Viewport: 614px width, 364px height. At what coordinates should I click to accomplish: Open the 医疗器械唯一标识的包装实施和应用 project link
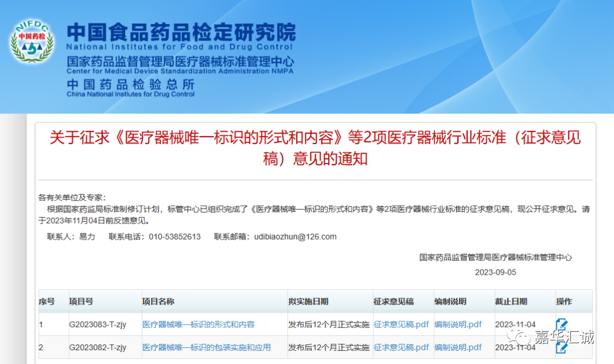pos(206,347)
